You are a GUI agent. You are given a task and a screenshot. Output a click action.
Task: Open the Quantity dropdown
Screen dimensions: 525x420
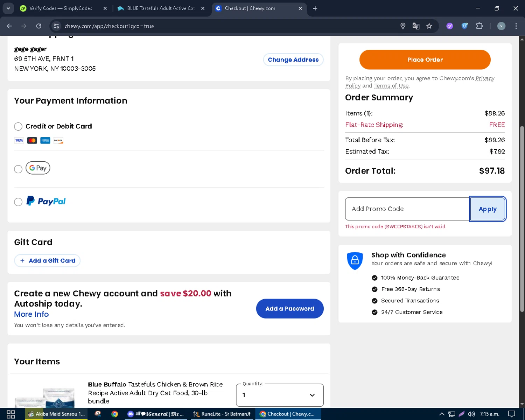[x=280, y=395]
